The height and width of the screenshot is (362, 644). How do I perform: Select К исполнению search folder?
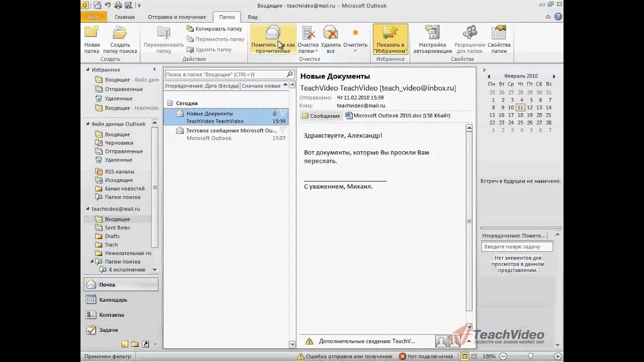tap(127, 269)
